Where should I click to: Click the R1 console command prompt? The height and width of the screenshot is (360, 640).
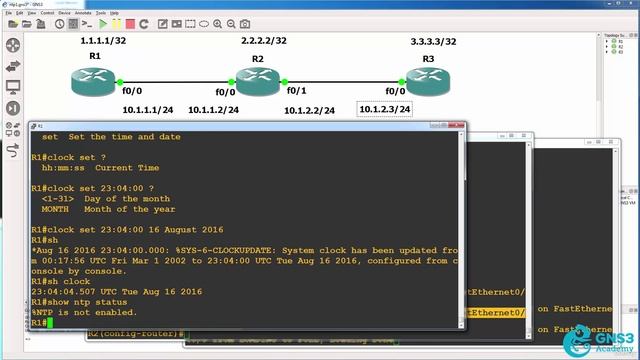click(42, 323)
